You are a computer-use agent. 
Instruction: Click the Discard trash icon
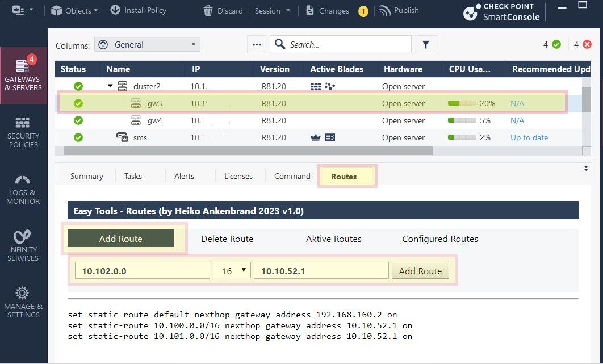[208, 11]
